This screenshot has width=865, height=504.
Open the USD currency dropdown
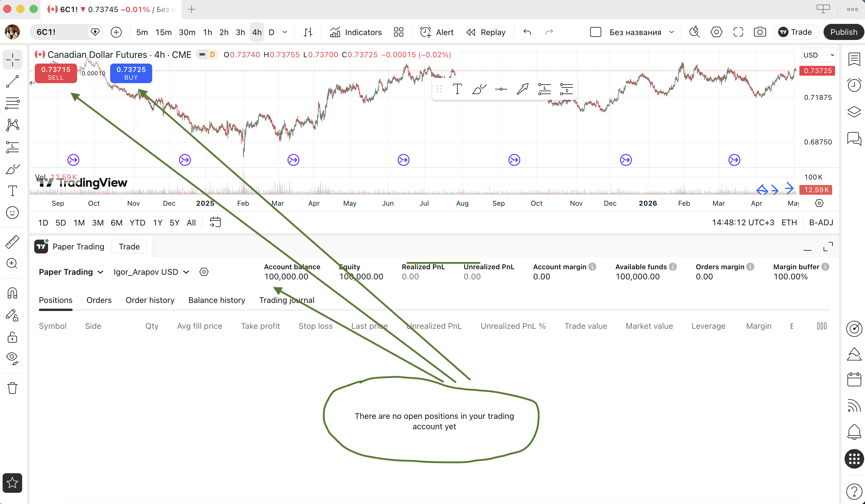click(x=818, y=55)
